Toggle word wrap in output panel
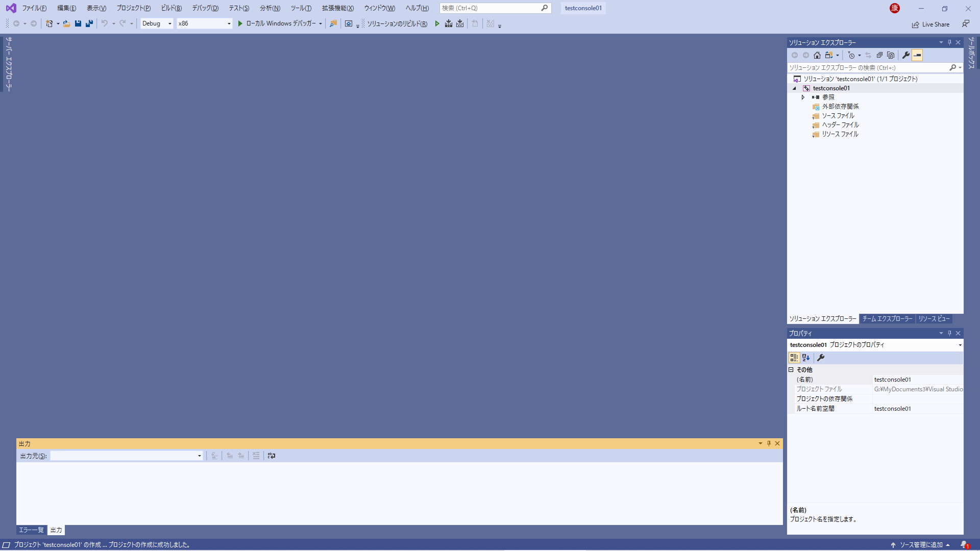Image resolution: width=980 pixels, height=551 pixels. coord(272,456)
